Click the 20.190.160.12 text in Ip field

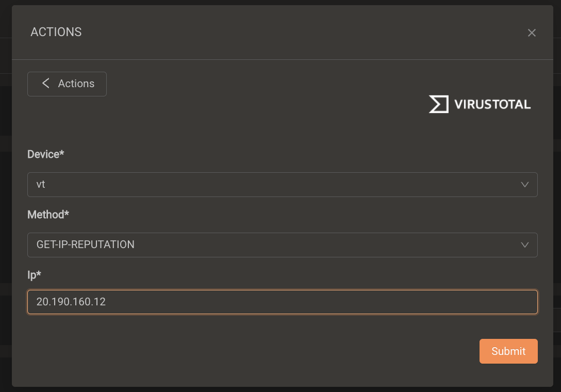(x=71, y=302)
